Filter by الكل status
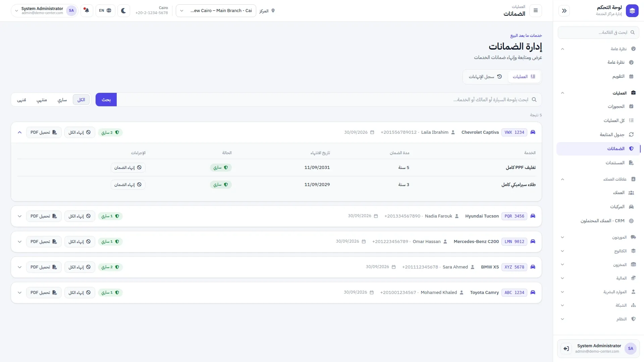The image size is (644, 362). pos(81,100)
